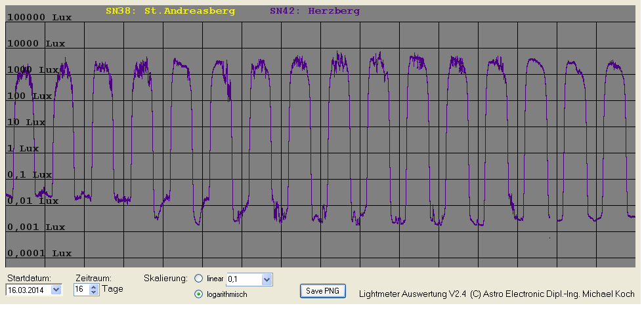
Task: Click the 100 Lux axis label
Action: tap(30, 96)
